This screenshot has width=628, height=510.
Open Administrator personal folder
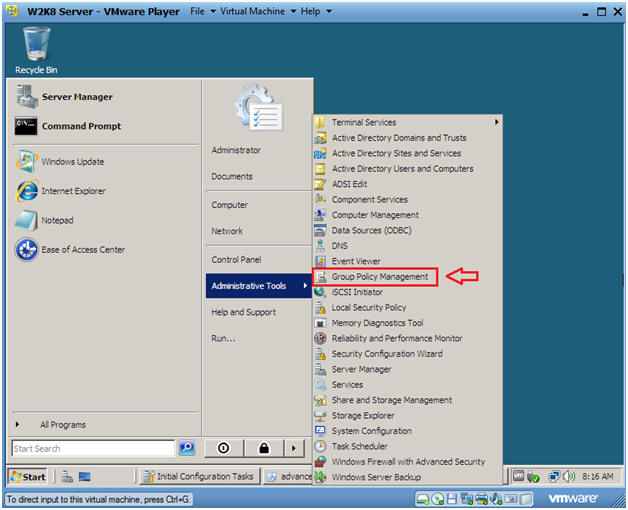pos(236,150)
